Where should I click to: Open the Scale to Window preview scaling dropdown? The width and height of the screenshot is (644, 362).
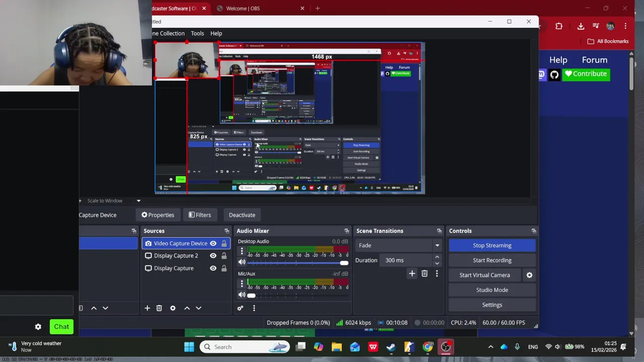click(114, 201)
